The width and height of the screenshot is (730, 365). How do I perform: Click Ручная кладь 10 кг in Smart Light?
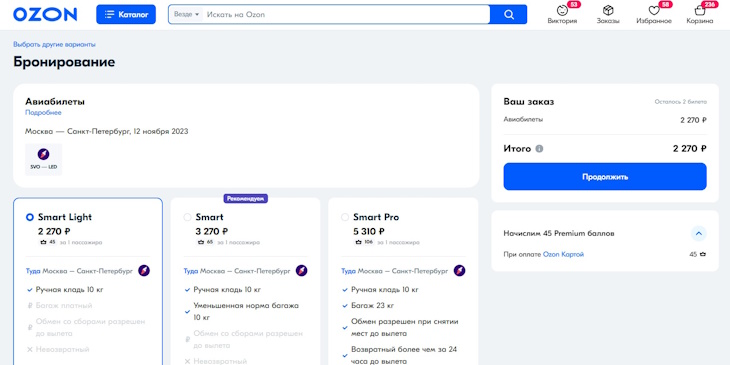click(x=69, y=290)
